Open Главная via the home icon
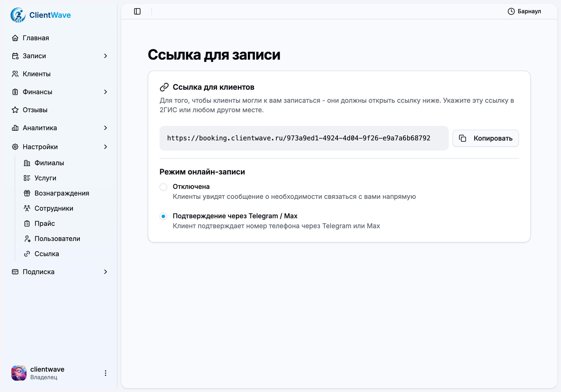Viewport: 561px width, 392px height. pyautogui.click(x=15, y=38)
